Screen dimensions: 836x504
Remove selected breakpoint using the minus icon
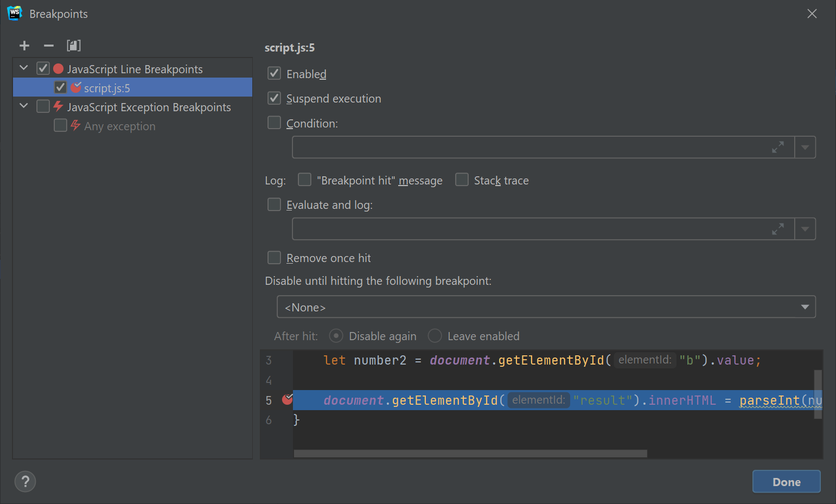point(48,46)
